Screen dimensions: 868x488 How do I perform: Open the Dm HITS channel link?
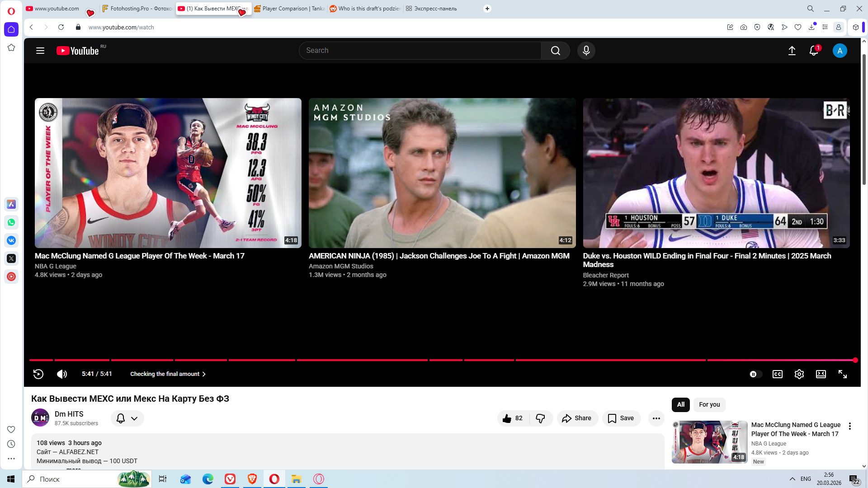[69, 414]
